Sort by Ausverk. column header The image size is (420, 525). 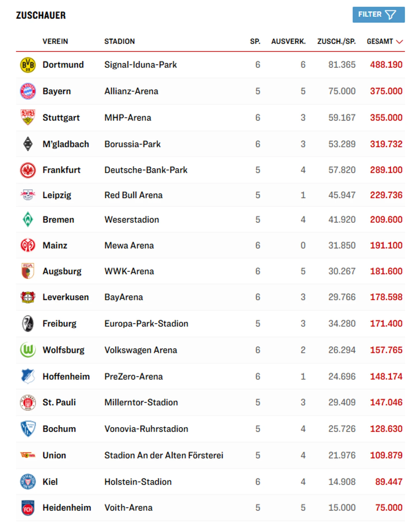point(288,41)
